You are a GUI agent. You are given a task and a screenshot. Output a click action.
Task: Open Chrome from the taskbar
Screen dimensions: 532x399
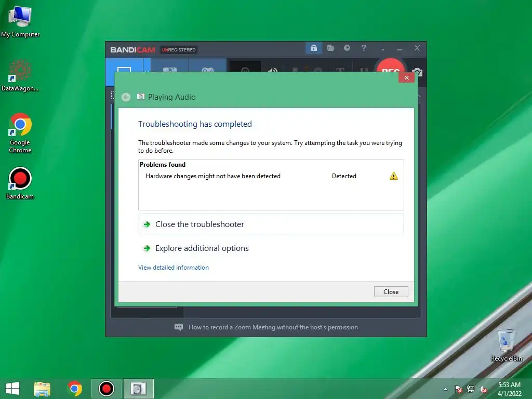[x=74, y=389]
